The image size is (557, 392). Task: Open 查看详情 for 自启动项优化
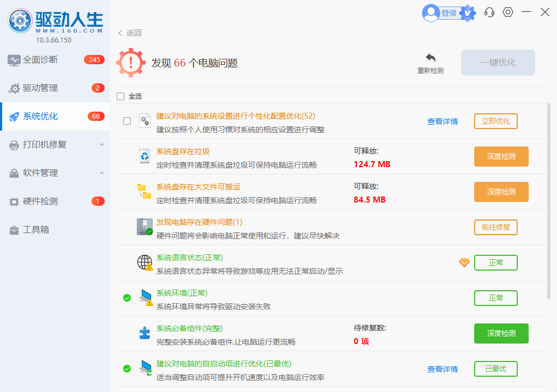pos(443,369)
